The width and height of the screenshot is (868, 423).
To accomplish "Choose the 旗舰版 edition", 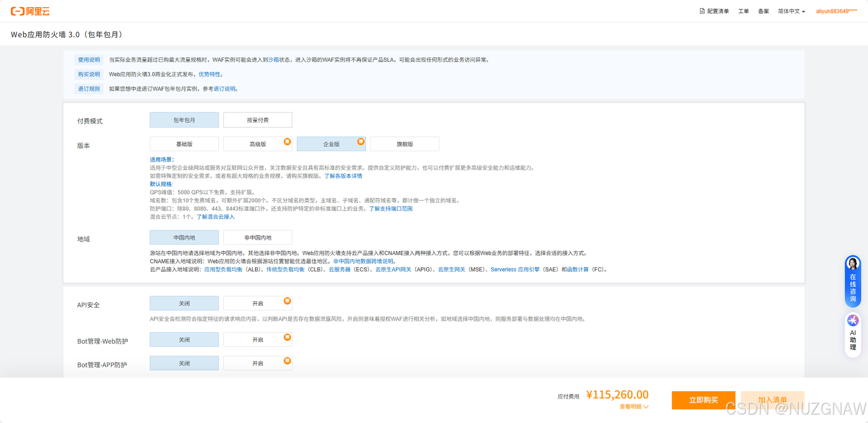I will pyautogui.click(x=405, y=144).
